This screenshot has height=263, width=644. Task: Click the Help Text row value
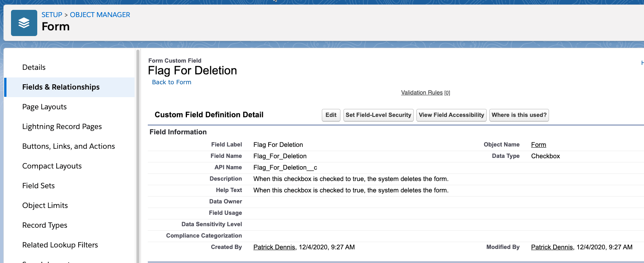point(351,190)
